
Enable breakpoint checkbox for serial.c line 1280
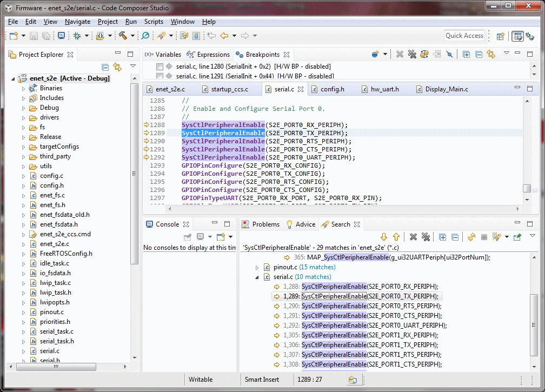coord(159,67)
